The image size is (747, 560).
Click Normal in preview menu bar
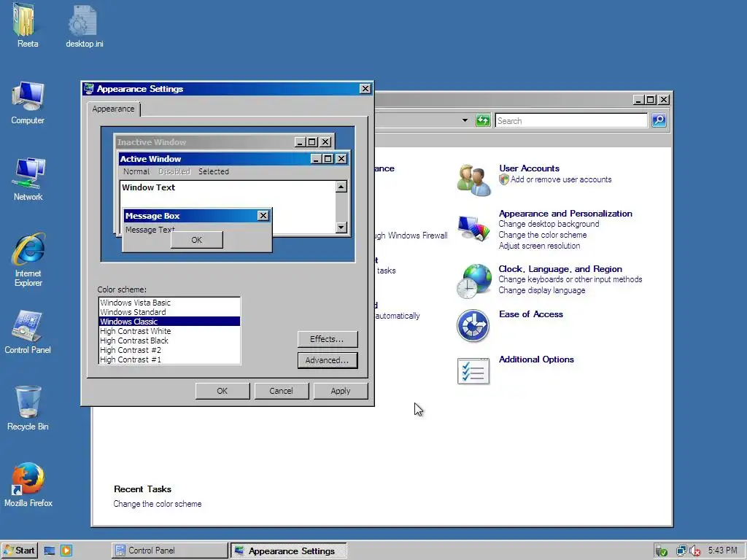(136, 171)
